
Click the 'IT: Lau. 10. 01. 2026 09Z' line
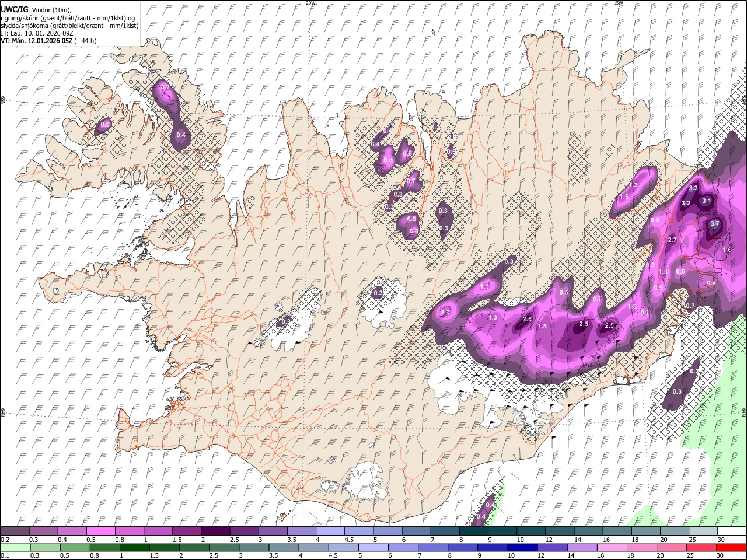tap(37, 33)
